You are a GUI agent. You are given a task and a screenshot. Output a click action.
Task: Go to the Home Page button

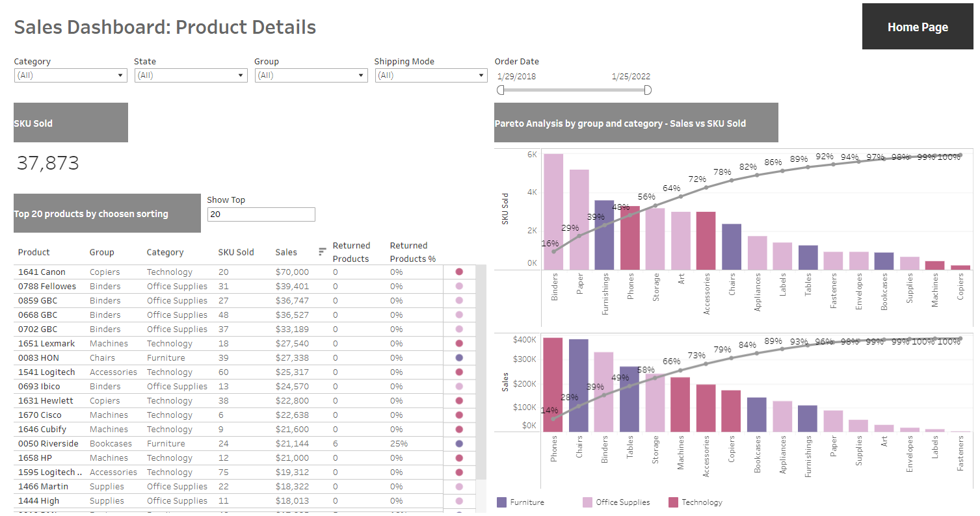(918, 27)
